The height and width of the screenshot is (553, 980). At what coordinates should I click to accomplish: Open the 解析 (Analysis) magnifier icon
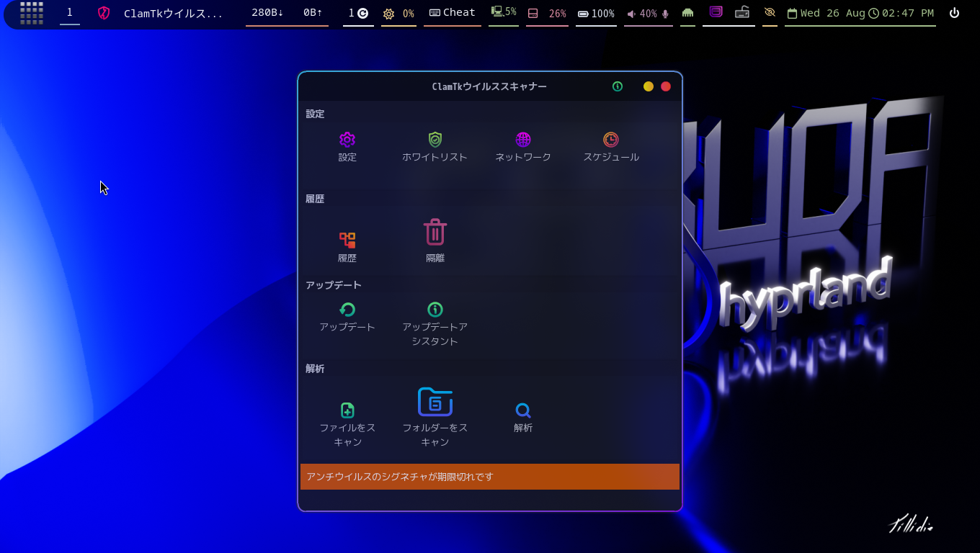523,410
